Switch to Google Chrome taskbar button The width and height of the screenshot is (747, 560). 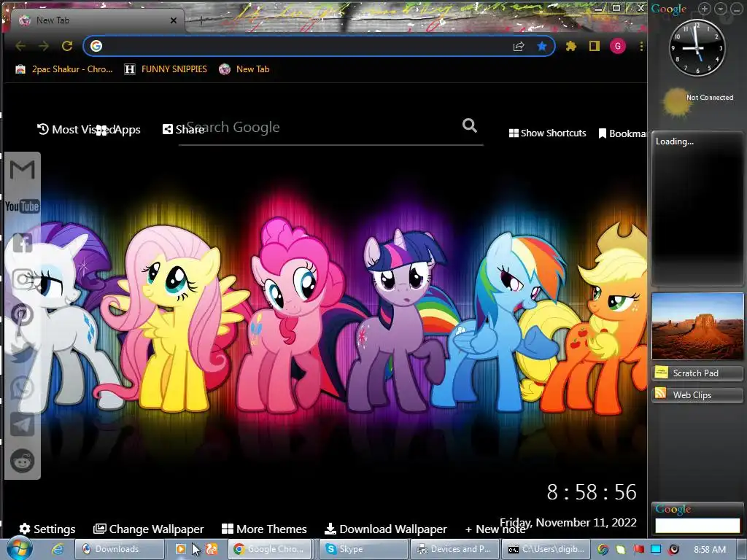pyautogui.click(x=270, y=549)
